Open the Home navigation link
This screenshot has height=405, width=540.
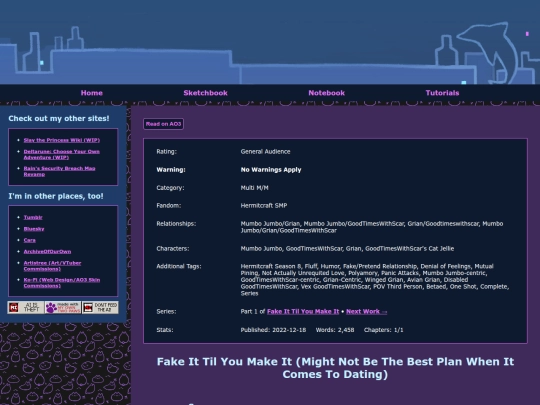[x=92, y=93]
